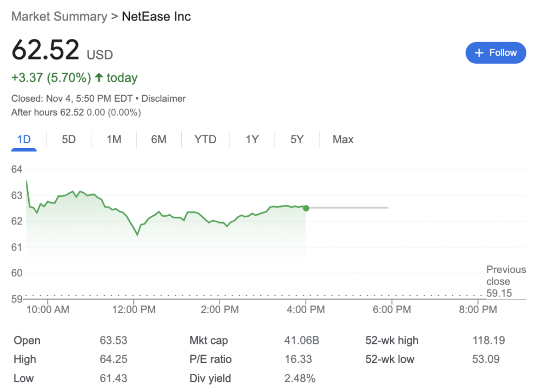Click the 52-wk high label
This screenshot has width=554, height=392.
pos(392,341)
